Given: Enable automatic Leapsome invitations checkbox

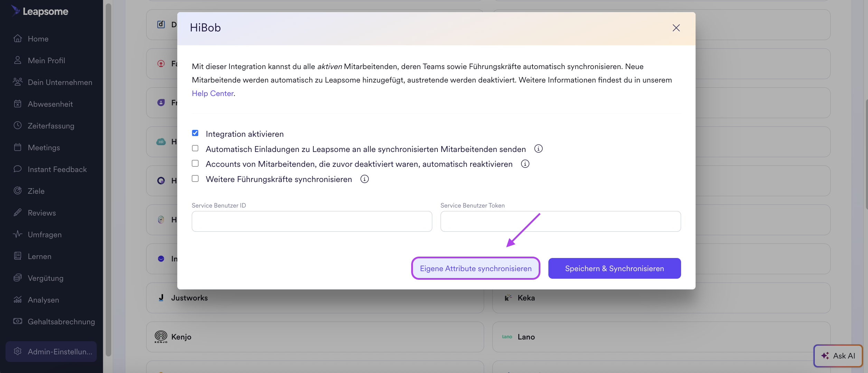Looking at the screenshot, I should 195,149.
